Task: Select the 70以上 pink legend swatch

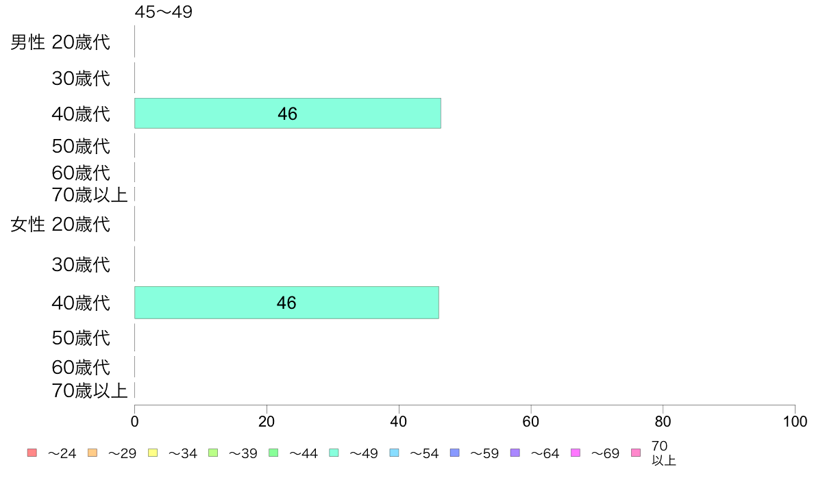Action: click(636, 453)
